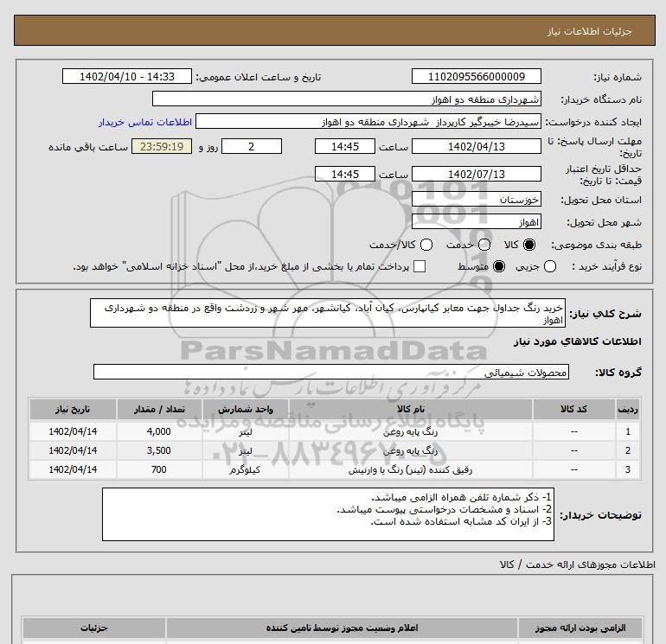Select the خدمت radio button
Screen dimensions: 666x644
484,245
